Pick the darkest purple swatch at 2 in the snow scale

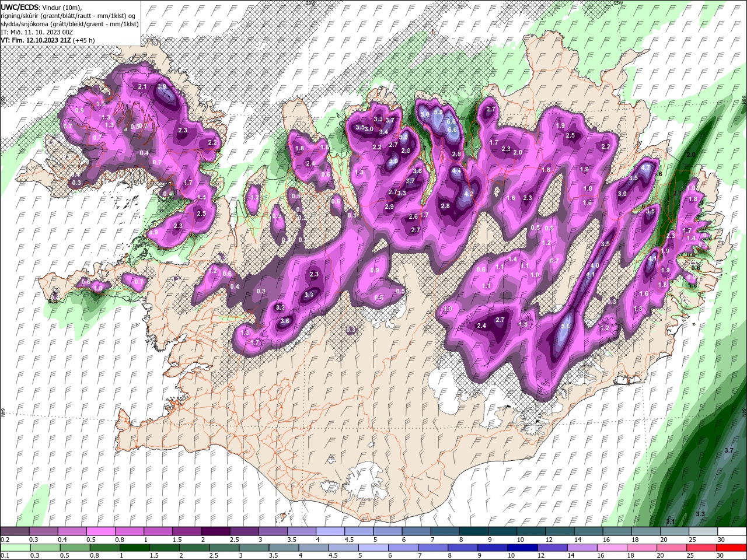(x=215, y=531)
